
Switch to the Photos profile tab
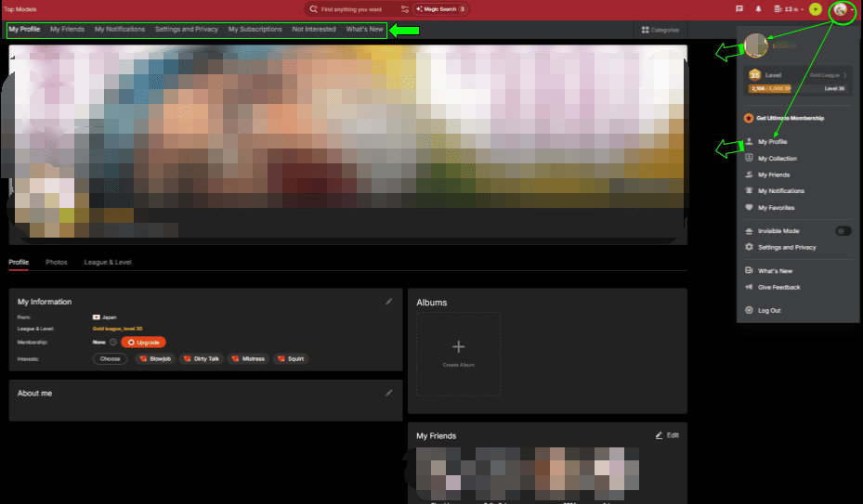(x=56, y=262)
